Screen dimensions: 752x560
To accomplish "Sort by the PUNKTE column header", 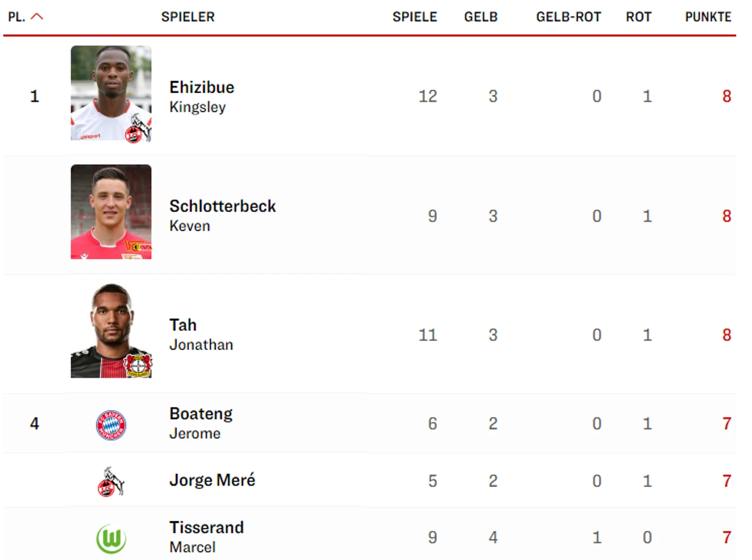I will 708,17.
